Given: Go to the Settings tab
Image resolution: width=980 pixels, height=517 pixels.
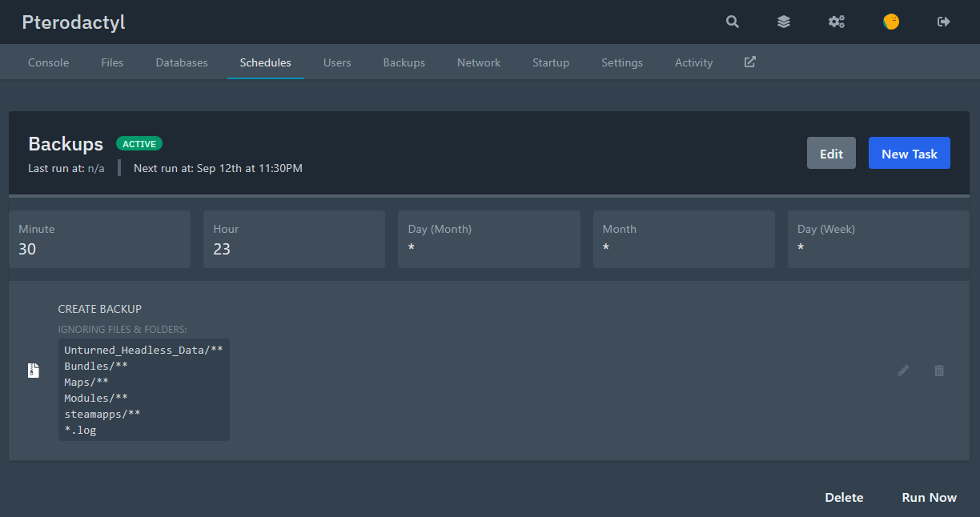Looking at the screenshot, I should point(622,62).
